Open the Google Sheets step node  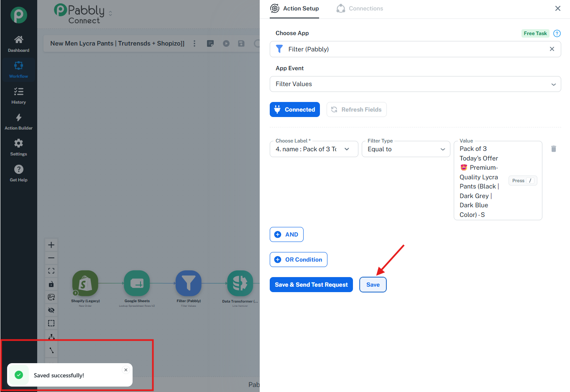137,284
